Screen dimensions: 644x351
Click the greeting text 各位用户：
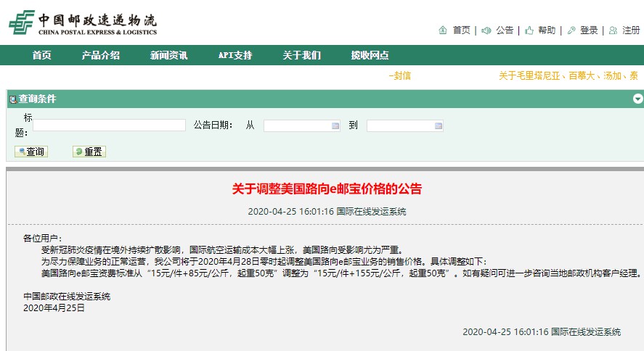point(42,239)
